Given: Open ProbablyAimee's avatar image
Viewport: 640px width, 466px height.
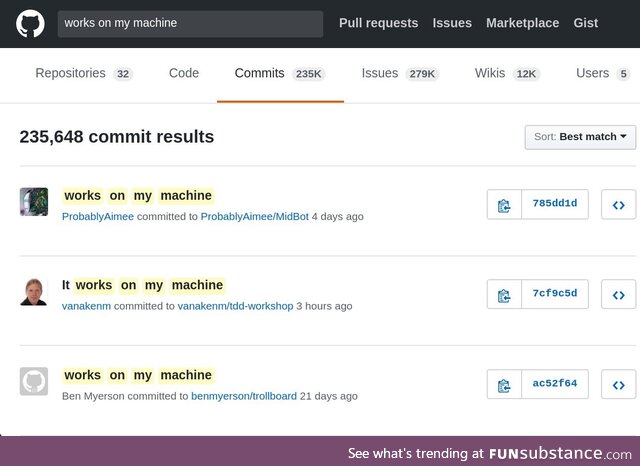Looking at the screenshot, I should pos(34,202).
